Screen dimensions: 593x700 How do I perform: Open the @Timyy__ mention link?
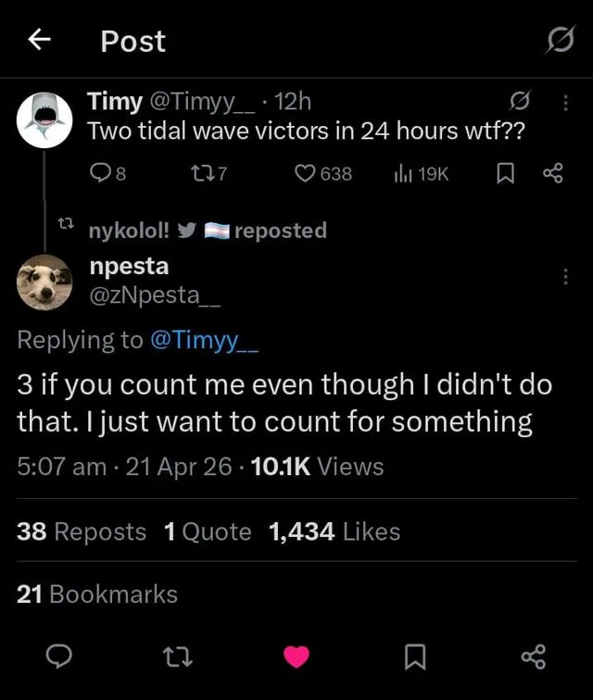(x=205, y=340)
